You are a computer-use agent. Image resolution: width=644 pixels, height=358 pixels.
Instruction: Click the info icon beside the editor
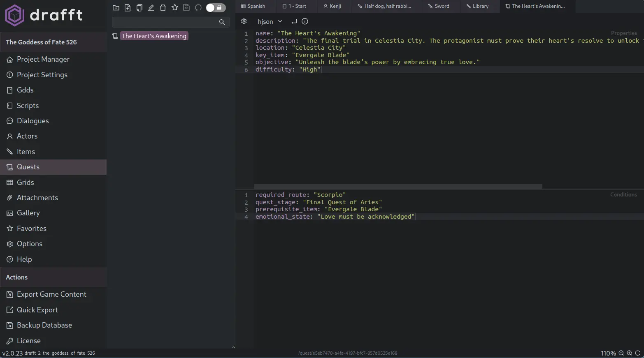pos(305,21)
